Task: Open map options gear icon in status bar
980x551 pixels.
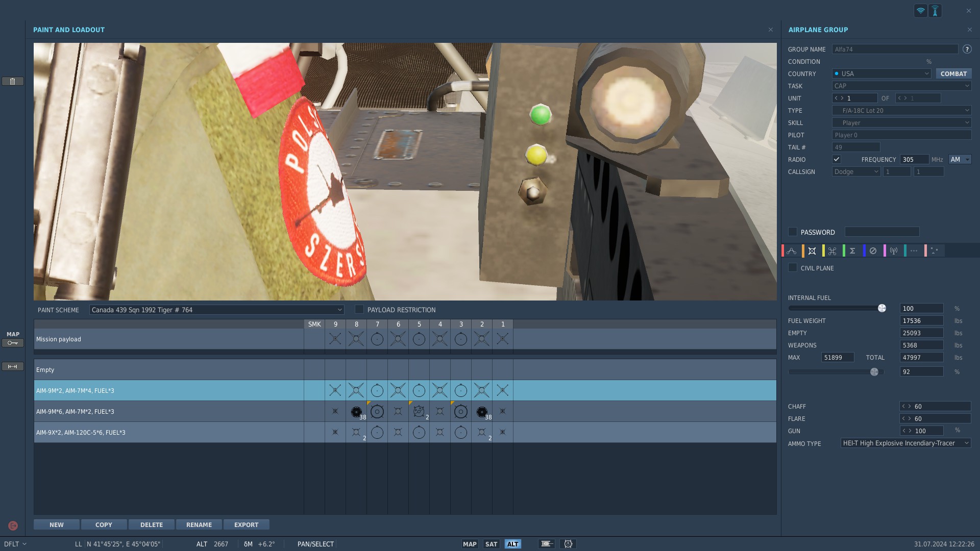Action: [x=568, y=544]
